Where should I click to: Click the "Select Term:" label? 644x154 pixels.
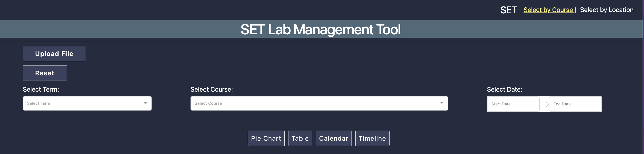click(x=41, y=89)
